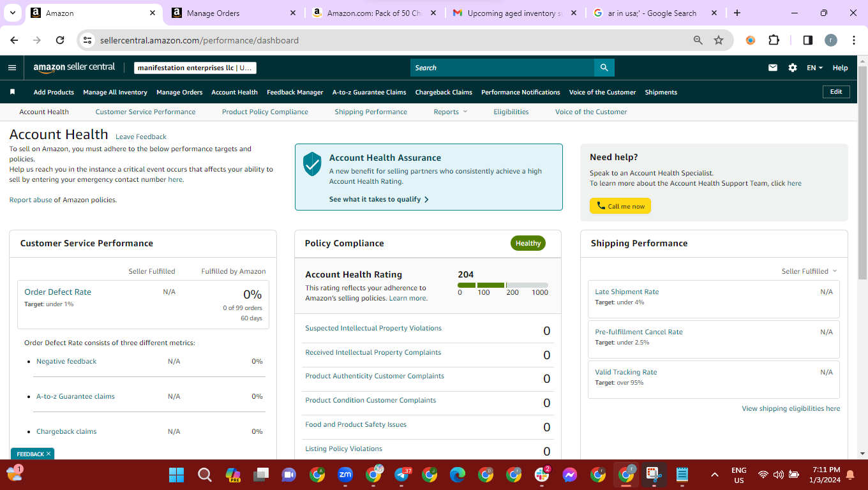The image size is (868, 490).
Task: Open the Help link in the header
Action: pyautogui.click(x=840, y=68)
